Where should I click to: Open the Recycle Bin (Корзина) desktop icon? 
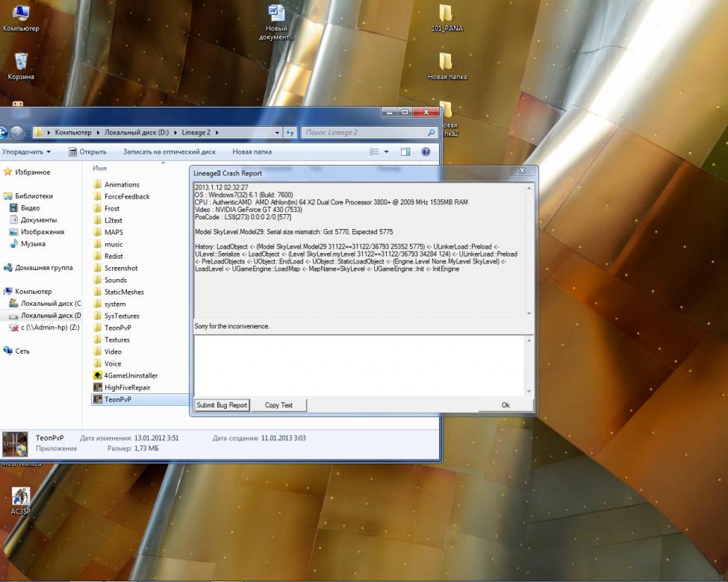[x=21, y=60]
